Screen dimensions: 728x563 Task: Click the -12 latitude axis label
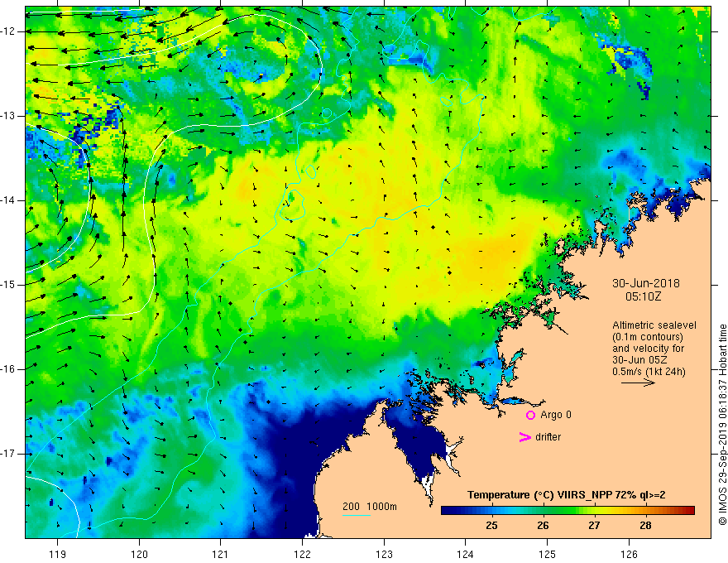(x=8, y=31)
